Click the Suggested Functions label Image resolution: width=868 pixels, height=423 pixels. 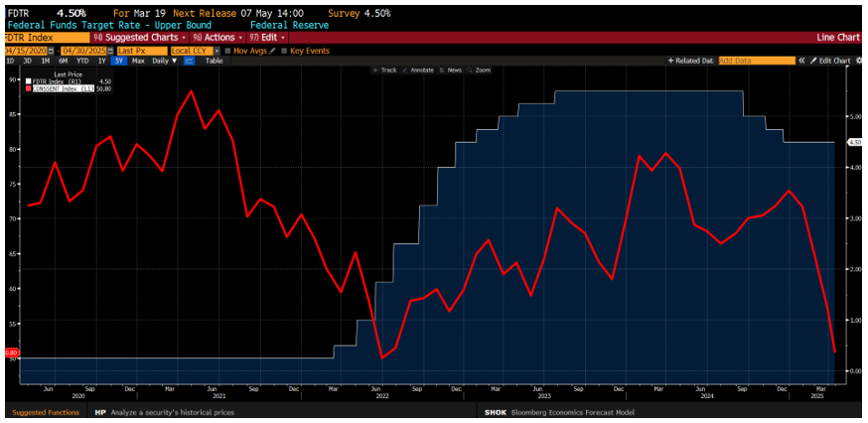[x=46, y=412]
